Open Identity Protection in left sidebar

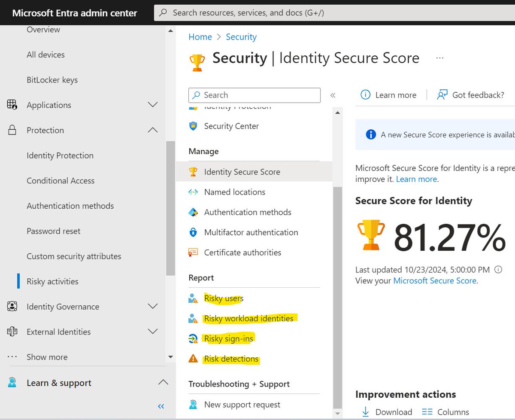coord(60,155)
